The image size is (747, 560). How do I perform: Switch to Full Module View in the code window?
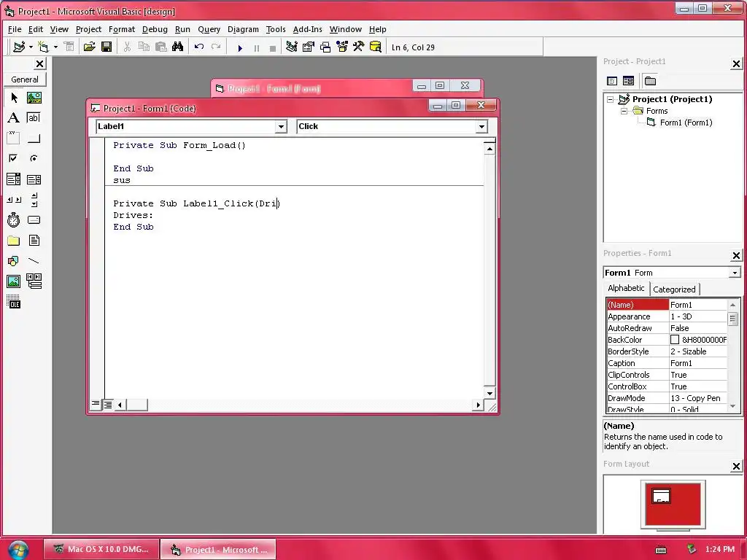pyautogui.click(x=108, y=405)
